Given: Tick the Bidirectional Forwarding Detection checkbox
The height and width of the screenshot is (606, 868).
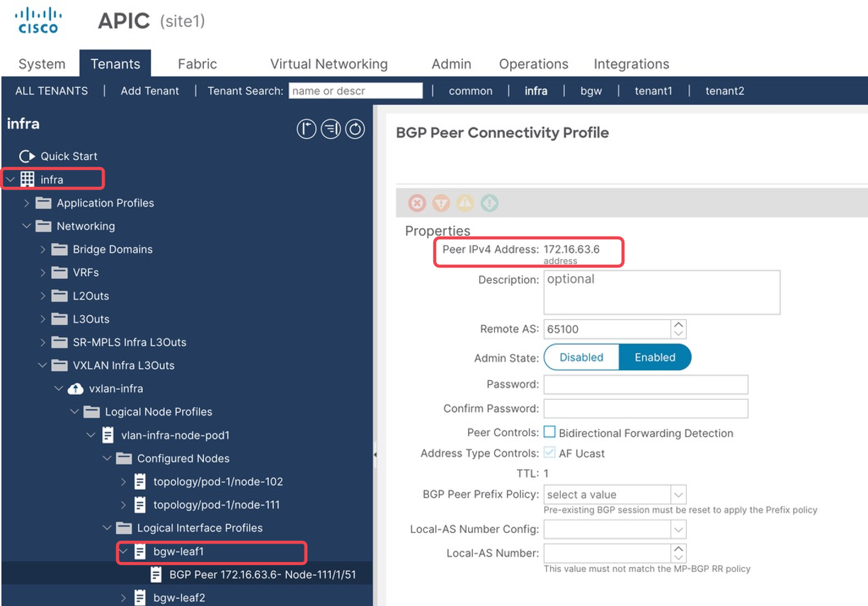Looking at the screenshot, I should pos(549,433).
